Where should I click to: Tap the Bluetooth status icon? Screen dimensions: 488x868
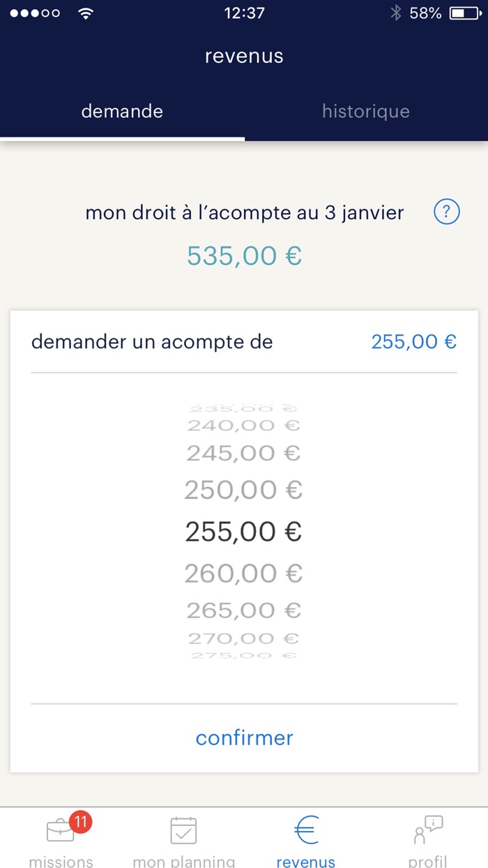coord(396,13)
